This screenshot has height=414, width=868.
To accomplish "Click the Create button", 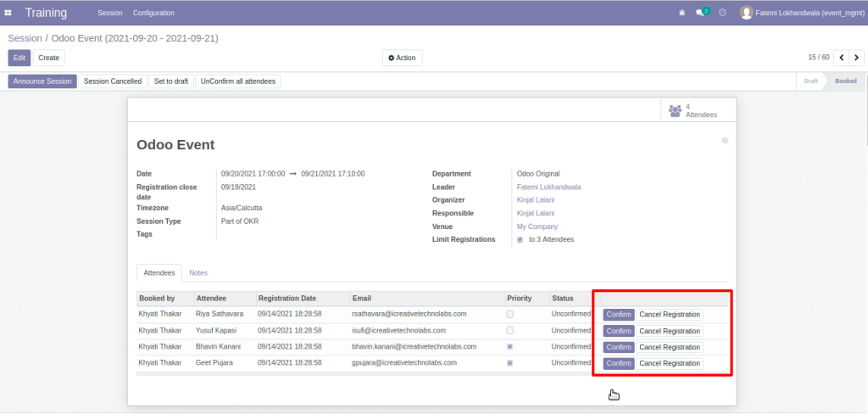I will pos(48,58).
